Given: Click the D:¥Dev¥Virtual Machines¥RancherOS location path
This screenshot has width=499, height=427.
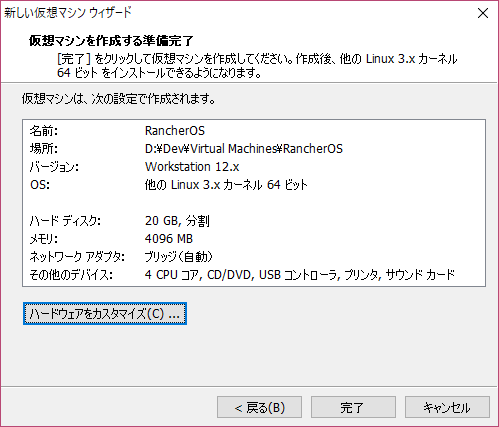Looking at the screenshot, I should (244, 149).
